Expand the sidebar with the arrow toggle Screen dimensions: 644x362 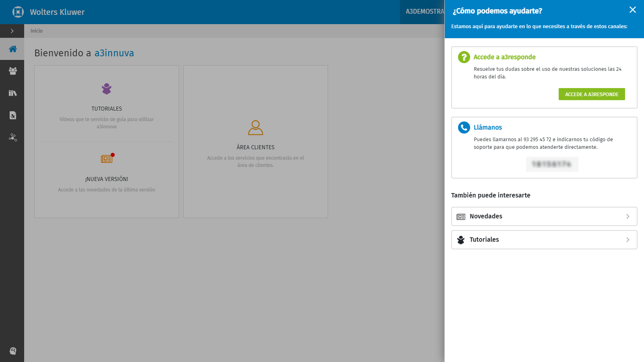[12, 31]
